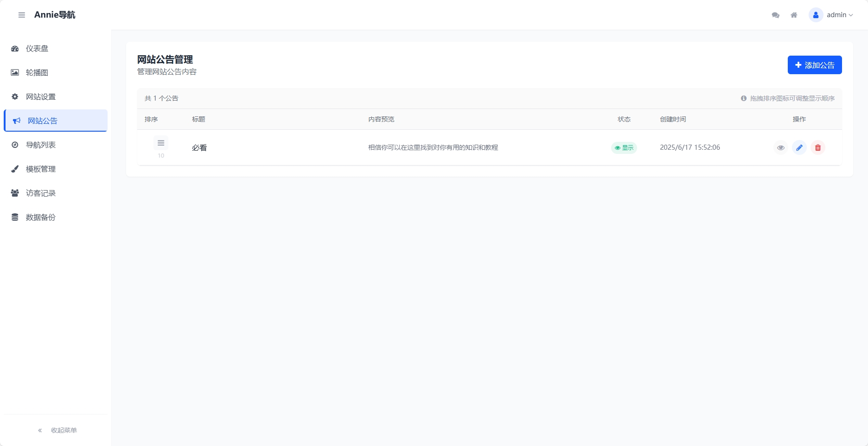This screenshot has height=446, width=868.
Task: Open the chat bubble icon in the header
Action: (x=775, y=14)
